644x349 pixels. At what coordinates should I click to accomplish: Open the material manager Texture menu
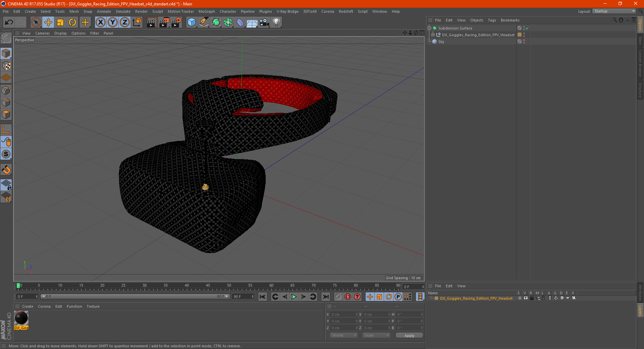click(93, 306)
